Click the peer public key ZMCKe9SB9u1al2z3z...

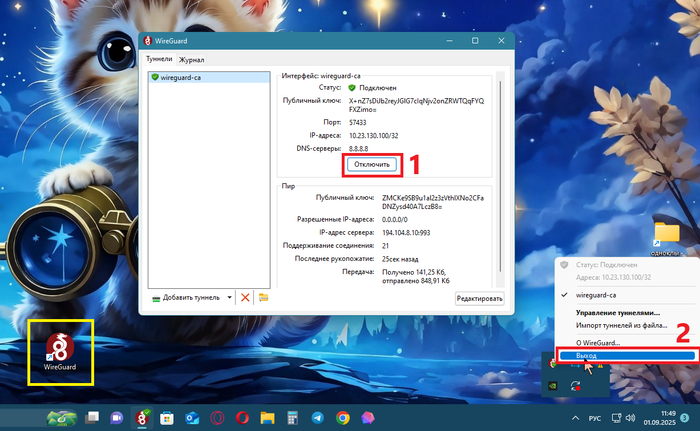[x=433, y=202]
